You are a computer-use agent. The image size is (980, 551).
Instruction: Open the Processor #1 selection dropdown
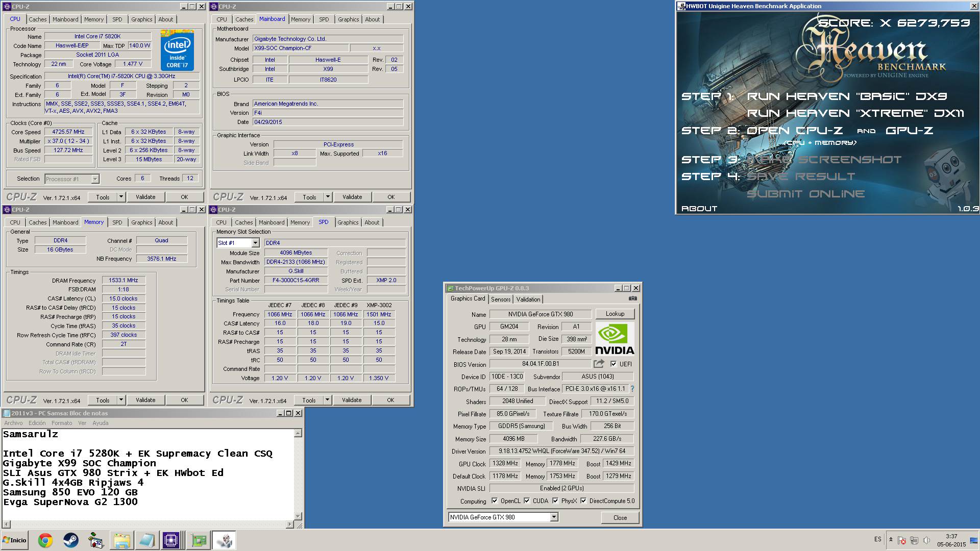[95, 179]
